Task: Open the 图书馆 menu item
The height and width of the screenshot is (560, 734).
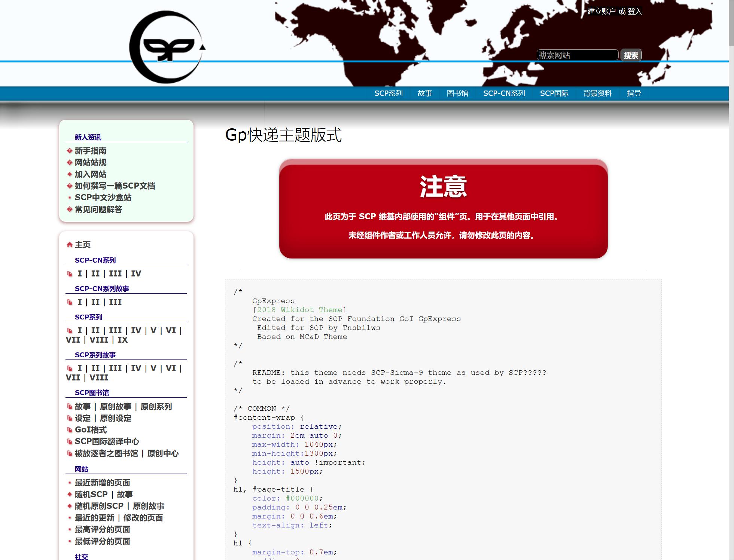Action: [458, 93]
